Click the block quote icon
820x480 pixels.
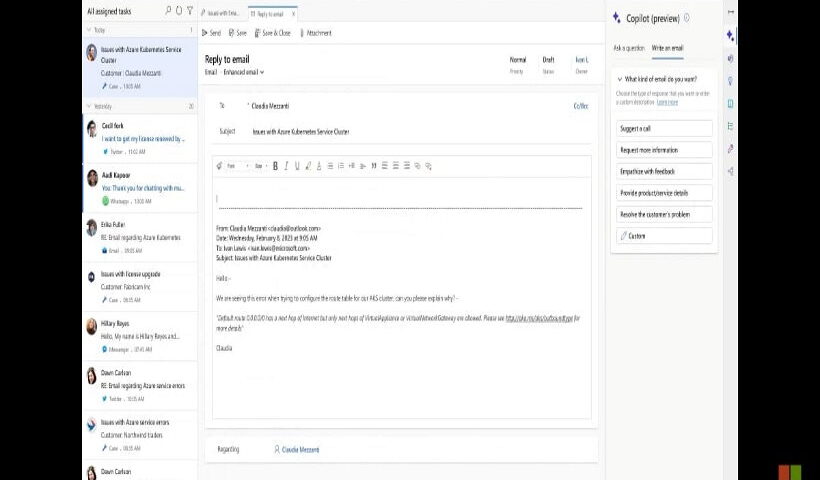(x=374, y=166)
